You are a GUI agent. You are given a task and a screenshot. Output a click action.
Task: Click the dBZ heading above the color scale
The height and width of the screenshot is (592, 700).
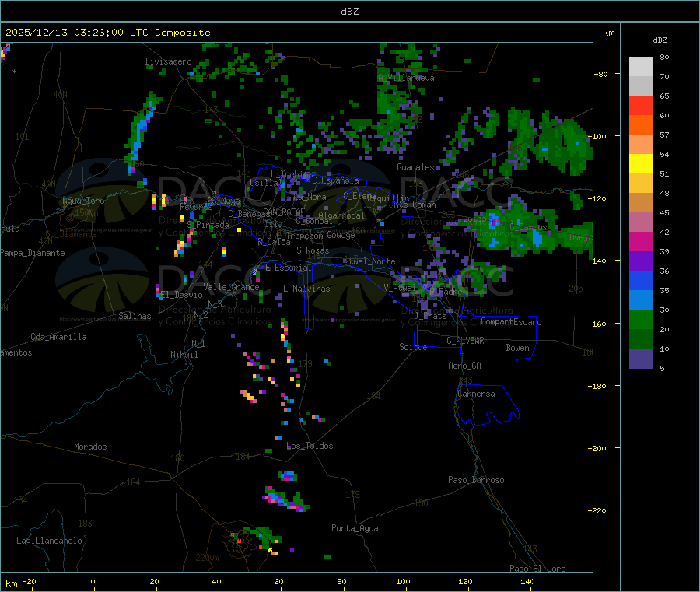[660, 40]
